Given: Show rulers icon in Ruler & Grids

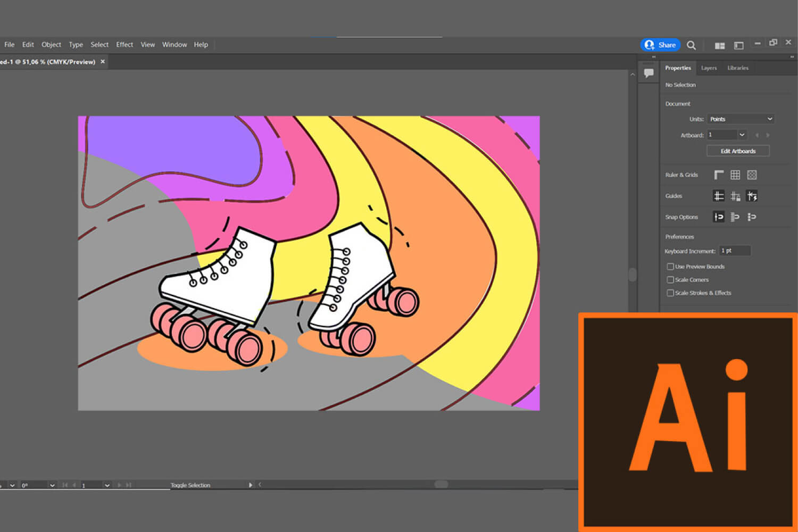Looking at the screenshot, I should [x=719, y=174].
